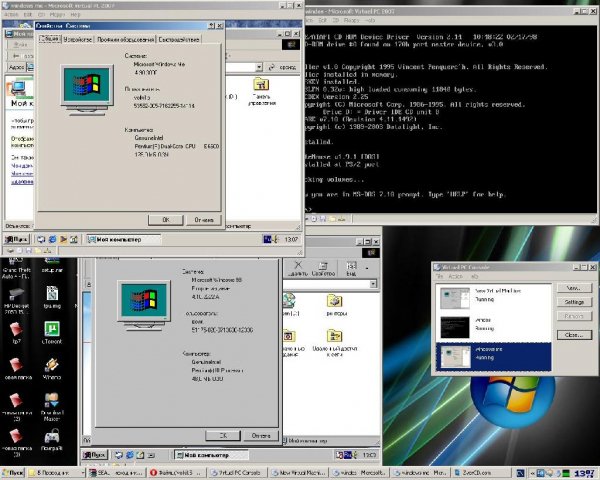Click the Properties toolbar icon in Windows 98 explorer

(x=323, y=268)
